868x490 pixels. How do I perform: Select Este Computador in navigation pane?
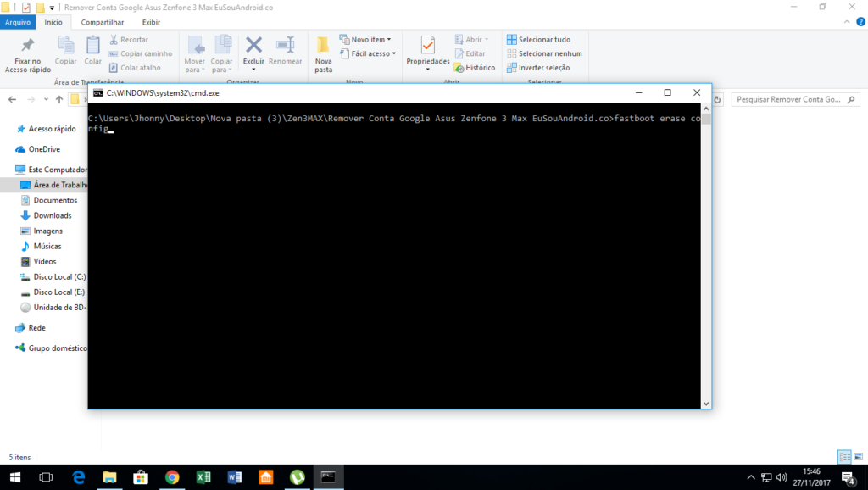[x=51, y=170]
